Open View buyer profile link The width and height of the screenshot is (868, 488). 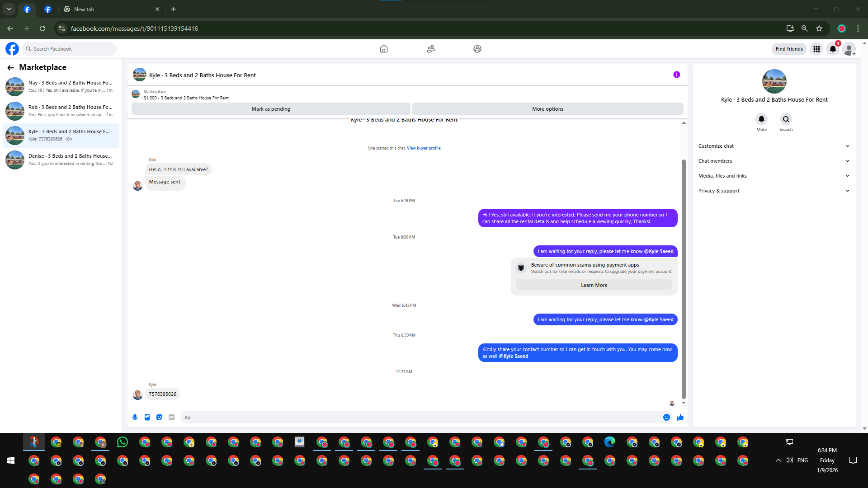click(423, 148)
